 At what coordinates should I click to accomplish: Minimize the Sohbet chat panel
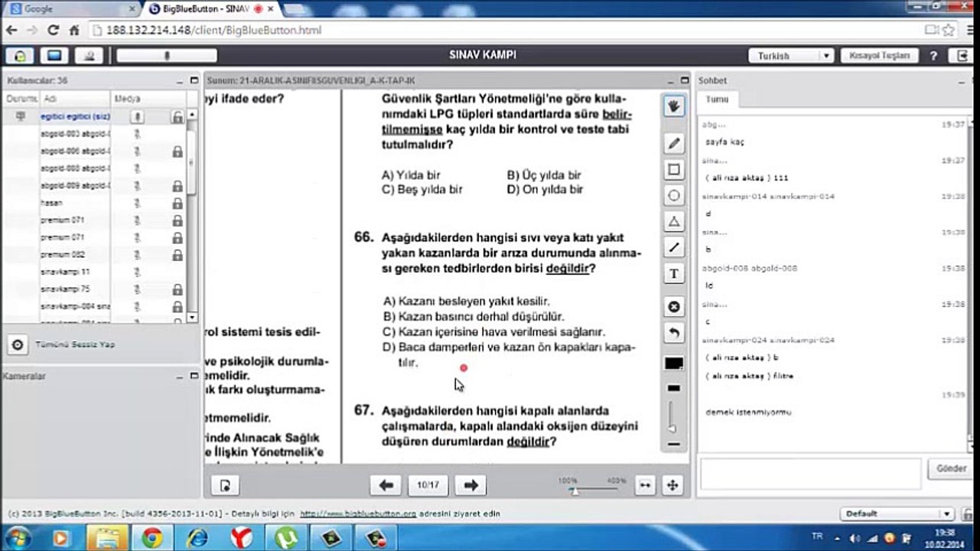pos(962,80)
